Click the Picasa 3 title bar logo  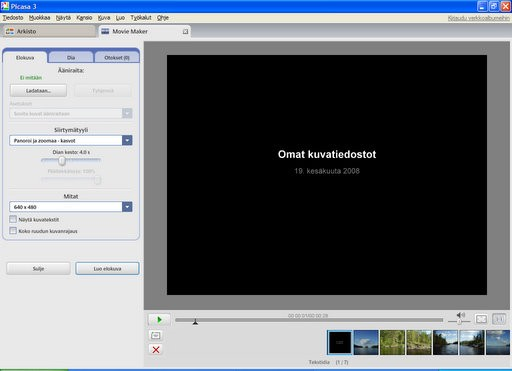coord(5,6)
